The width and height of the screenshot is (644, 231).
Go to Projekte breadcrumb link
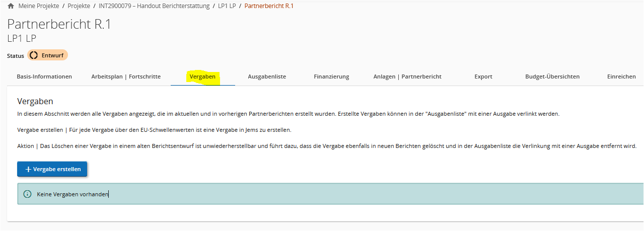[79, 6]
